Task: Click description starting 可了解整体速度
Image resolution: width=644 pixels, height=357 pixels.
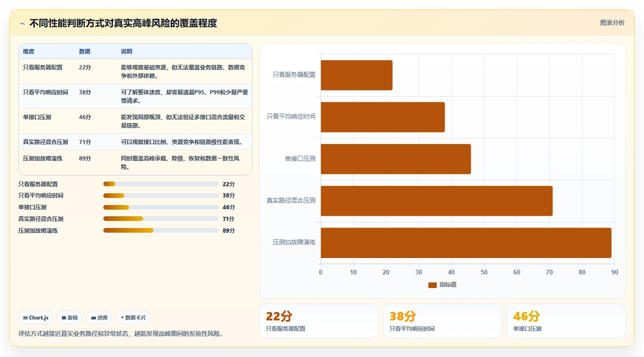Action: (x=184, y=97)
